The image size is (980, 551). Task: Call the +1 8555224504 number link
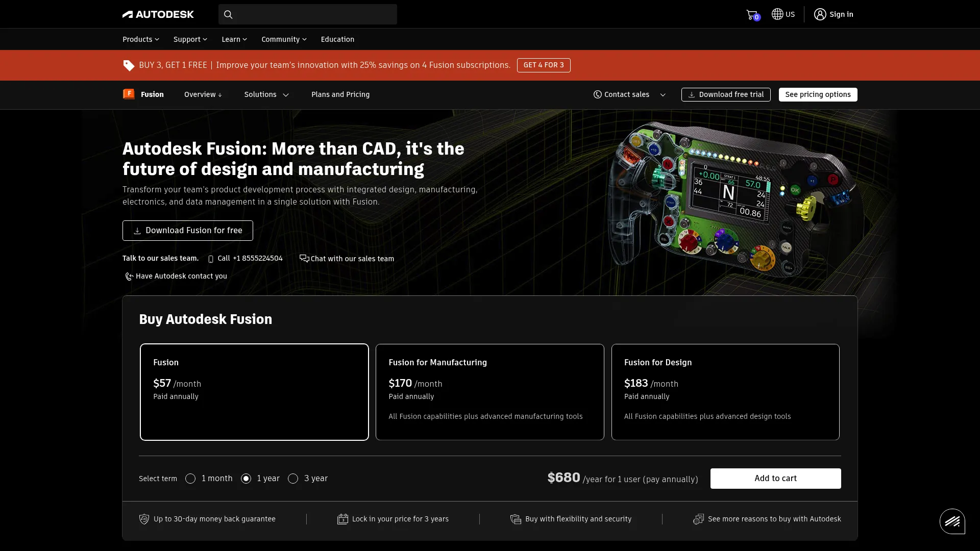coord(257,258)
